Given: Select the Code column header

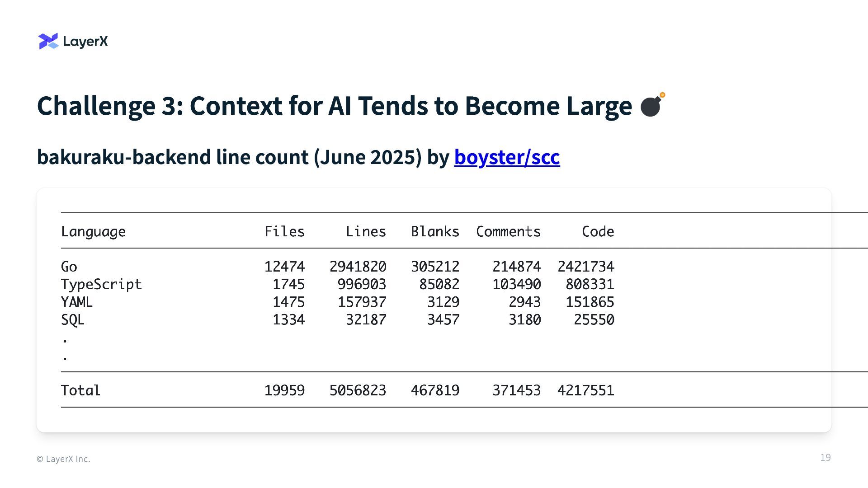Looking at the screenshot, I should (x=598, y=231).
